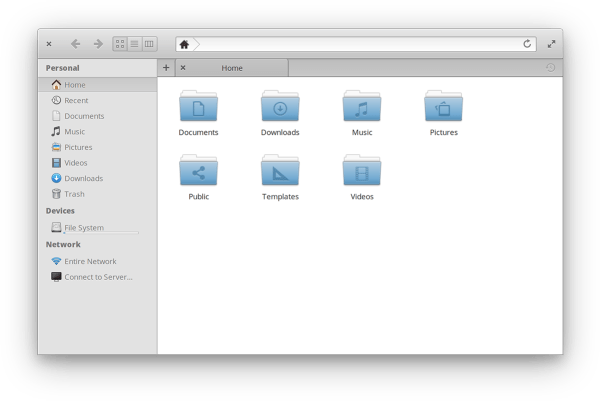Click the expand window arrows icon

[551, 44]
